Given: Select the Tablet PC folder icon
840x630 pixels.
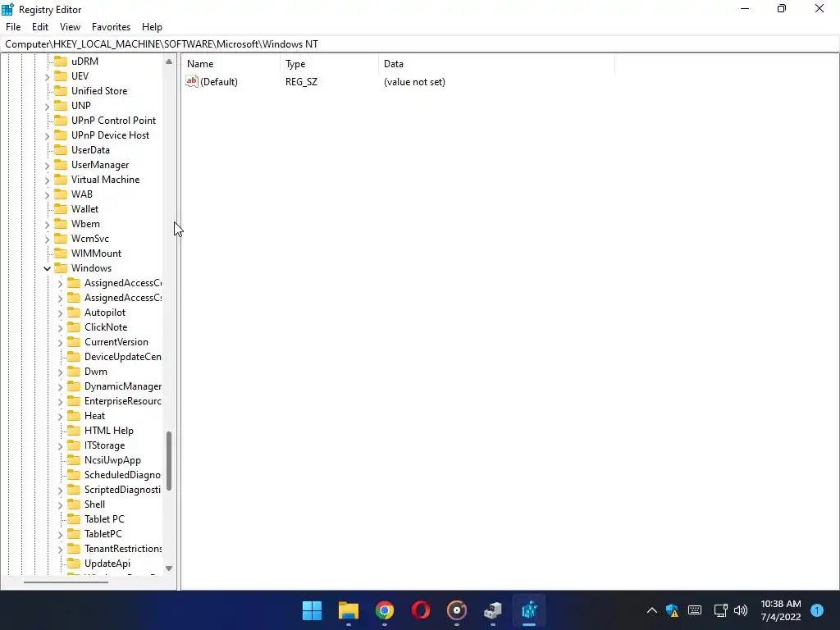Looking at the screenshot, I should (74, 518).
